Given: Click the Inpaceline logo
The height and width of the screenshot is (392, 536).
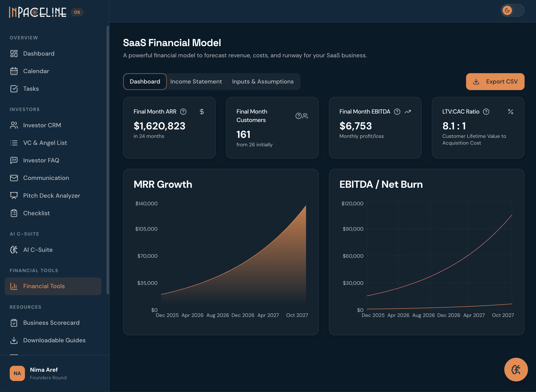Looking at the screenshot, I should click(x=38, y=12).
